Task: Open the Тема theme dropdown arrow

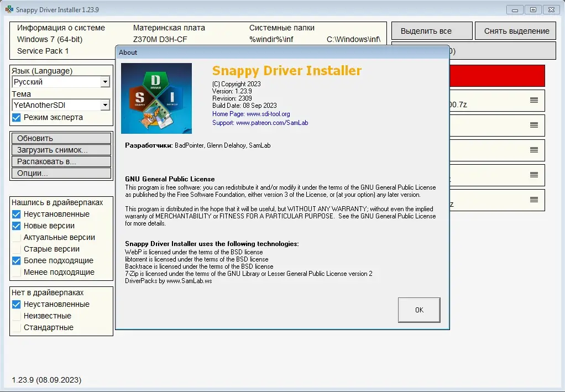Action: click(x=105, y=105)
